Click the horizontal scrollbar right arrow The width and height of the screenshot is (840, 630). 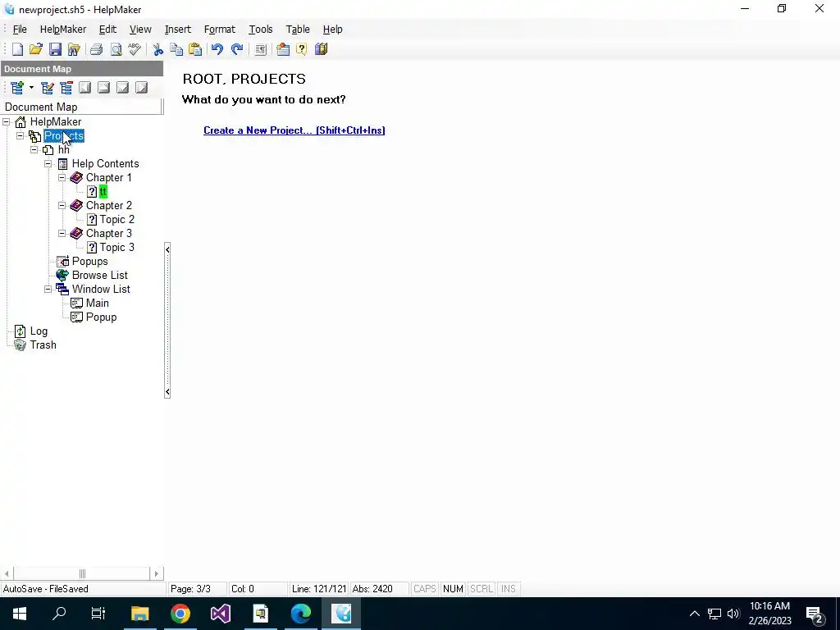coord(157,573)
